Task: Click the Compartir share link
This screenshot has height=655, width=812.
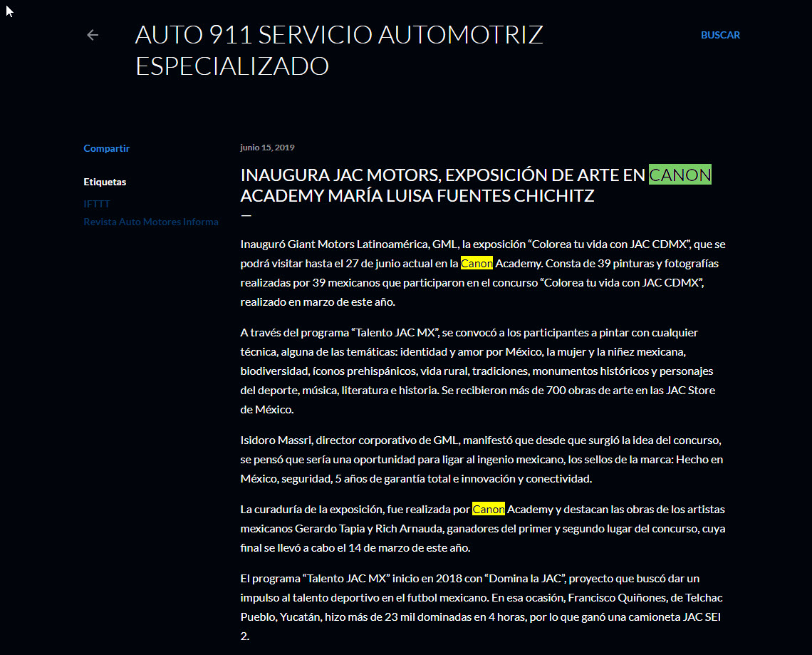Action: click(x=107, y=148)
